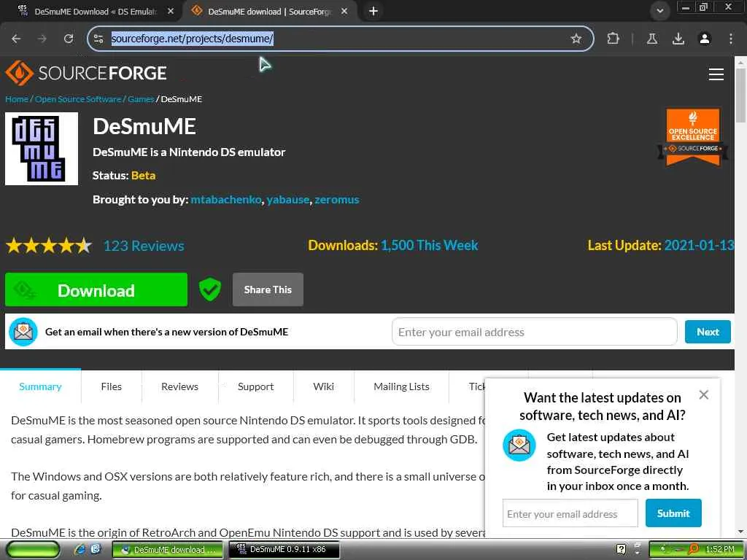Focus the popup email address field
This screenshot has height=560, width=747.
coord(570,513)
